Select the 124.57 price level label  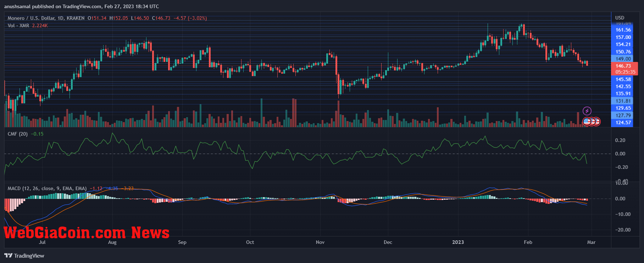[x=623, y=122]
